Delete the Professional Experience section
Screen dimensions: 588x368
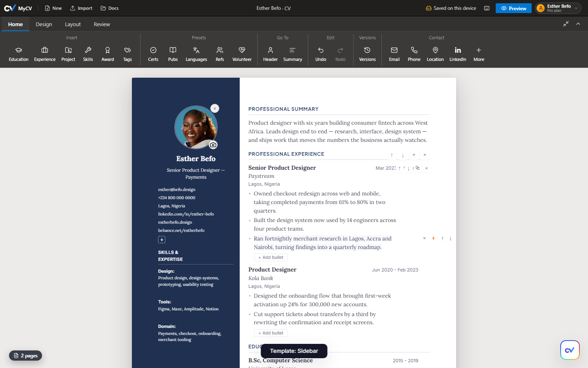click(425, 155)
